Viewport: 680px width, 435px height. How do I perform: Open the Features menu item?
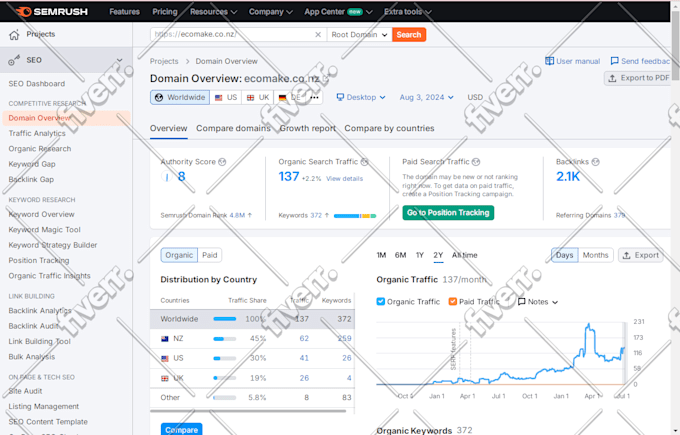tap(124, 12)
